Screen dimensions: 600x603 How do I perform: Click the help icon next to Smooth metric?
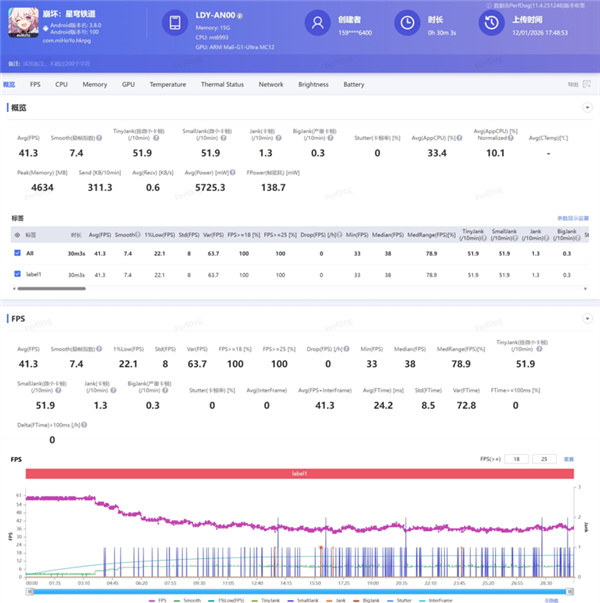pyautogui.click(x=99, y=138)
